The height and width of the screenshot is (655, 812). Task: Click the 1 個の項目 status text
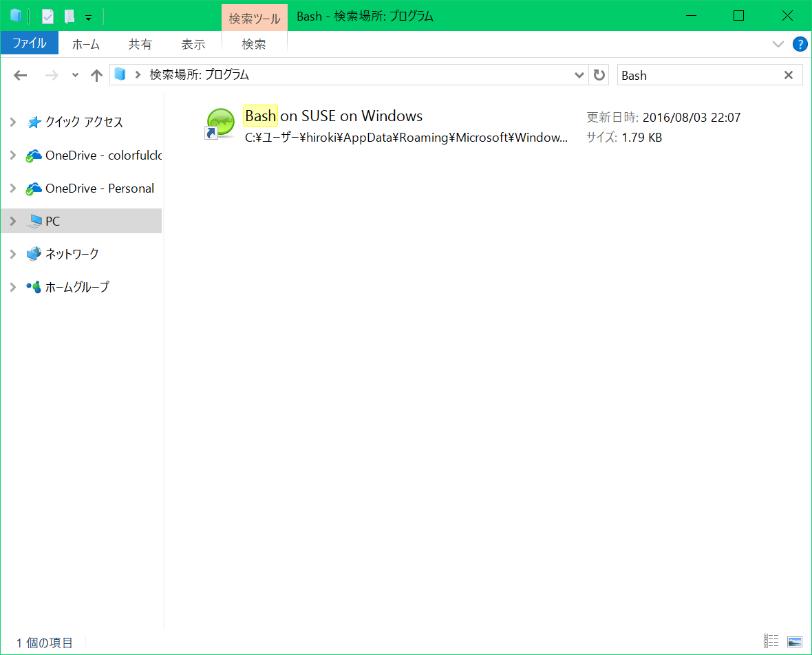click(45, 643)
